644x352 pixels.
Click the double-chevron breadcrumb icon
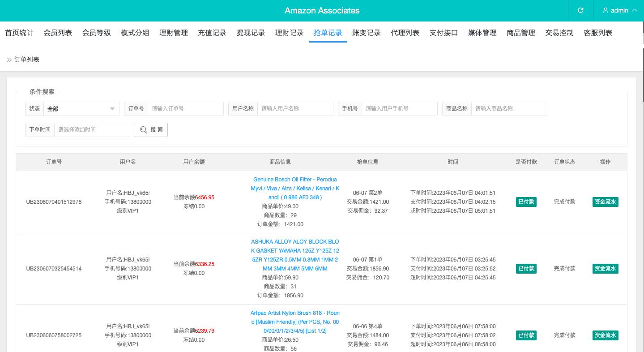tap(9, 60)
